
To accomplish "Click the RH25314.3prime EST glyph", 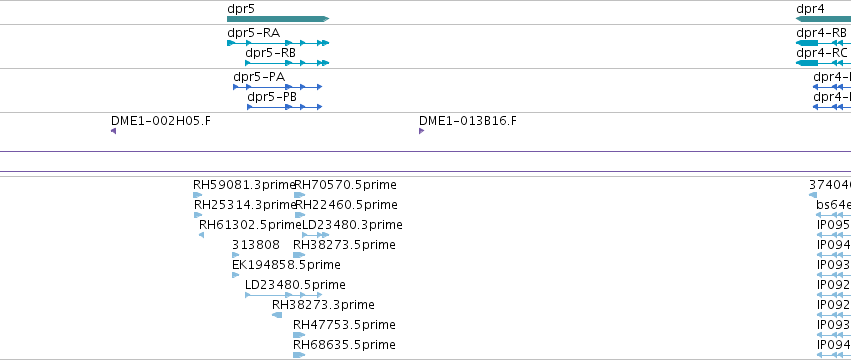I will pos(198,215).
